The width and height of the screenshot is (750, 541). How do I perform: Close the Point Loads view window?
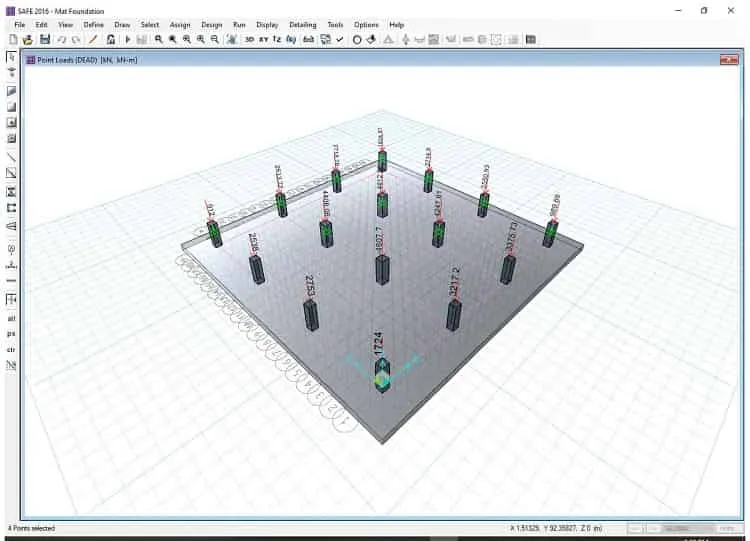pyautogui.click(x=729, y=60)
